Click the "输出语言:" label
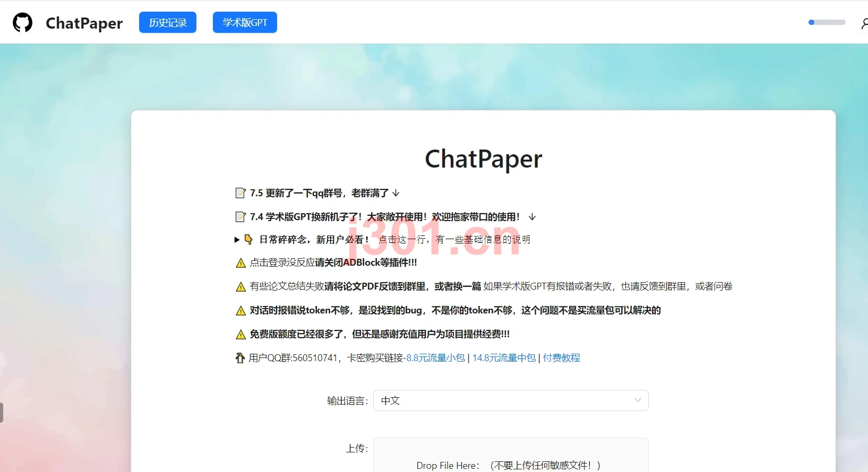Image resolution: width=868 pixels, height=472 pixels. (x=348, y=401)
